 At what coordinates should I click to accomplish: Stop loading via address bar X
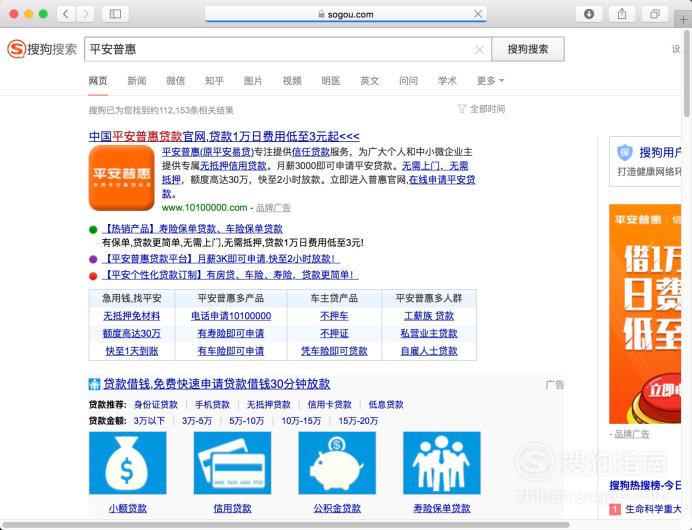pyautogui.click(x=478, y=14)
